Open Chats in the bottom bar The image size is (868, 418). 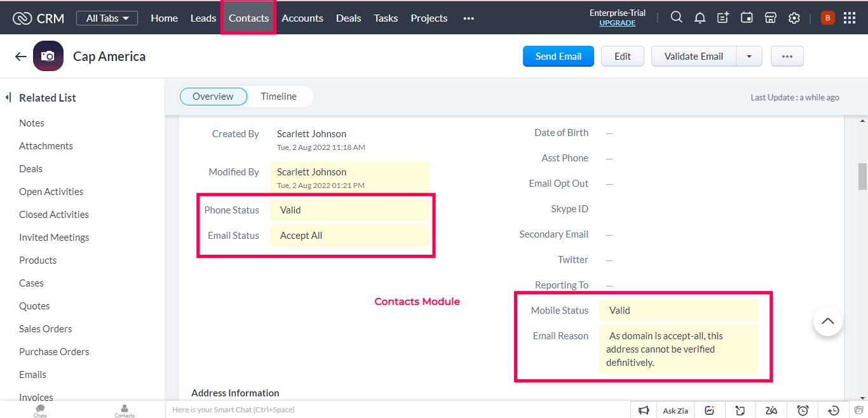coord(40,410)
